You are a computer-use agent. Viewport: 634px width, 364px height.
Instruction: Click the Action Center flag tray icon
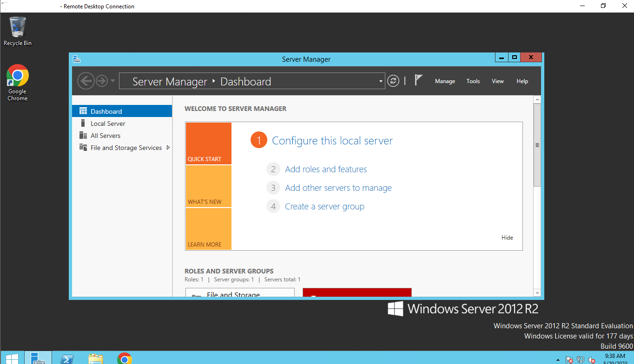[569, 360]
